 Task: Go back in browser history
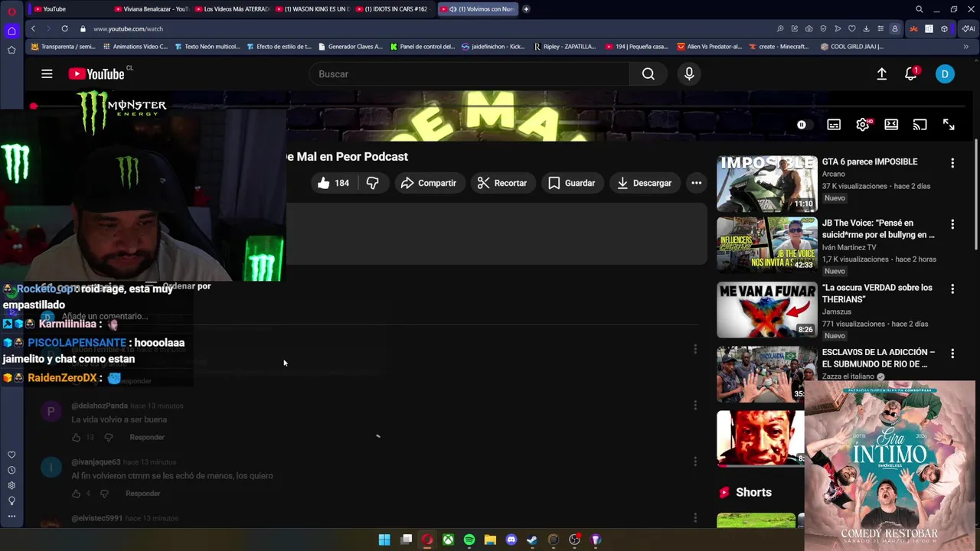click(33, 28)
